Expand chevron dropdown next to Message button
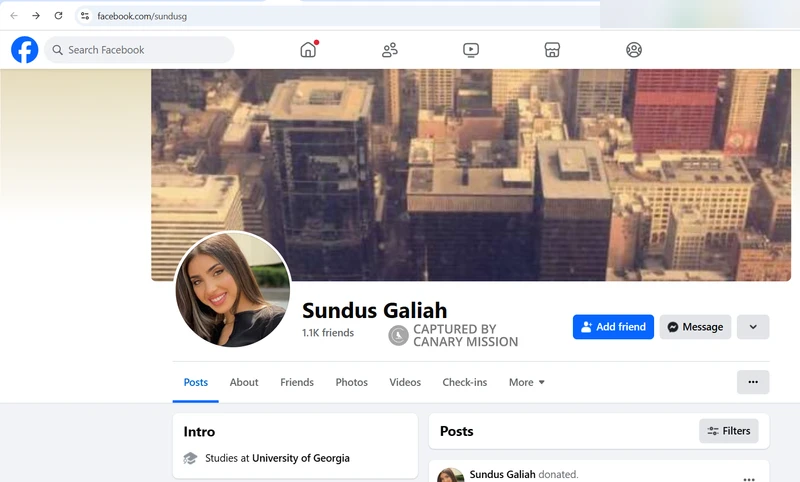Image resolution: width=800 pixels, height=482 pixels. 753,327
